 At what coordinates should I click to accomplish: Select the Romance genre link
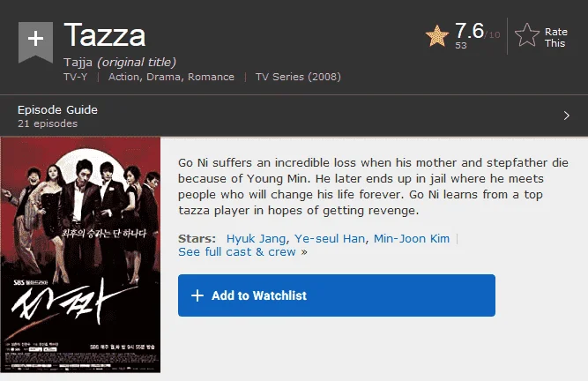pos(211,77)
